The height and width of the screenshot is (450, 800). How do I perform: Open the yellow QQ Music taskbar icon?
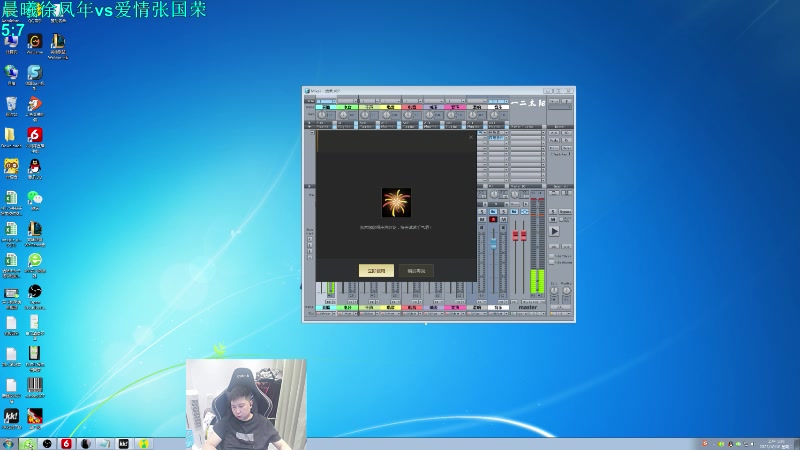pos(143,444)
